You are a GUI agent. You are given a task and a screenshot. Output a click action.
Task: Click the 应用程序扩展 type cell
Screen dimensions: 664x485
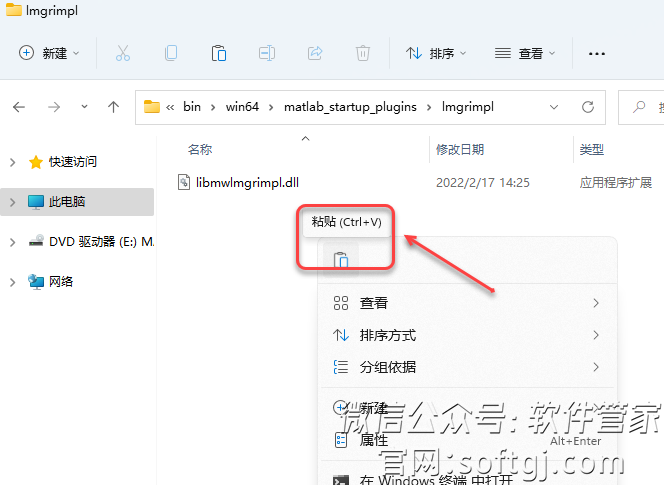(x=616, y=183)
